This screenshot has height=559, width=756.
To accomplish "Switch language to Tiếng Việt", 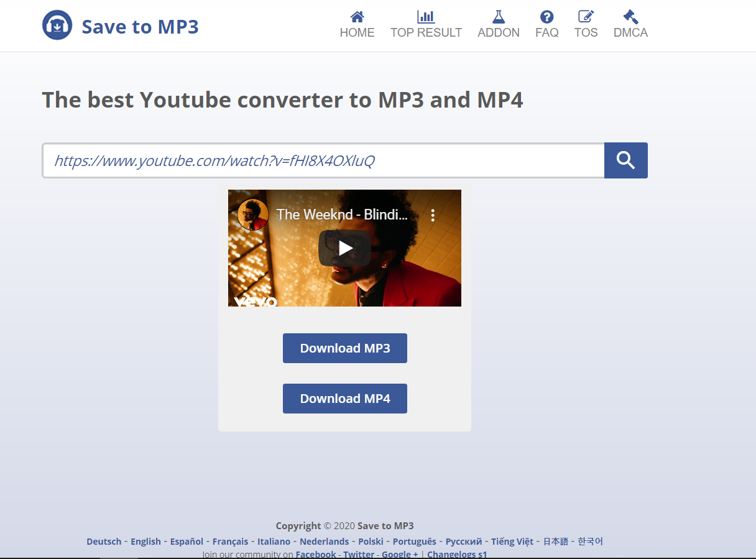I will click(512, 542).
